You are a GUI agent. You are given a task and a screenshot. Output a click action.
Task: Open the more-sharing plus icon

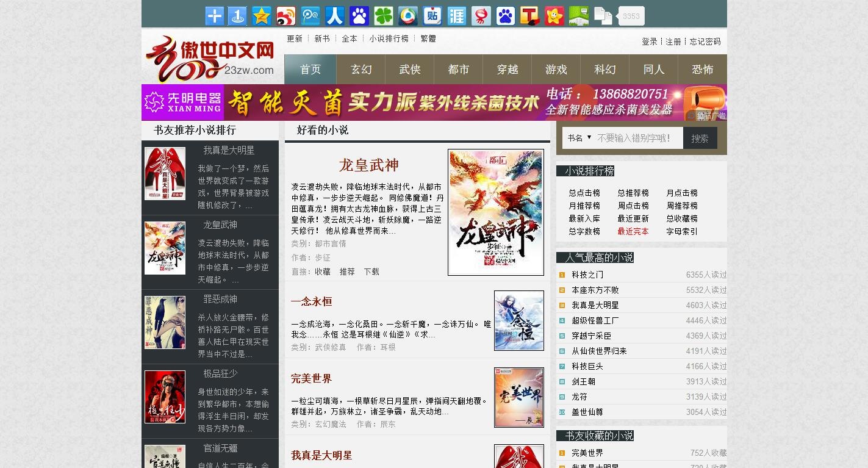coord(214,16)
